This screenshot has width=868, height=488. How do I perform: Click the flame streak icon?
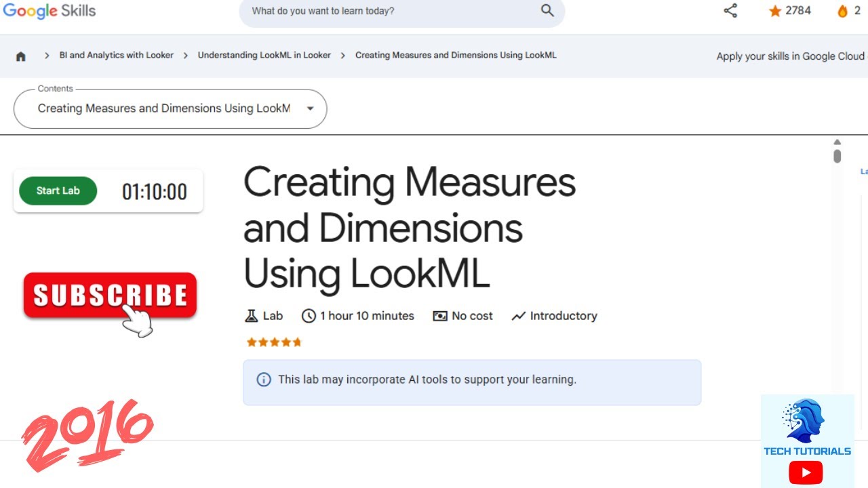point(842,12)
